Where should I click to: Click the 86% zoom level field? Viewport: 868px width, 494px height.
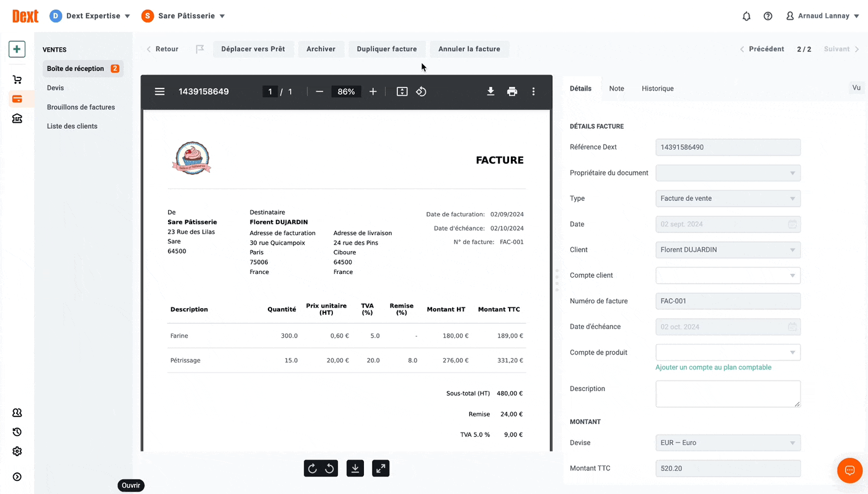[x=346, y=92]
